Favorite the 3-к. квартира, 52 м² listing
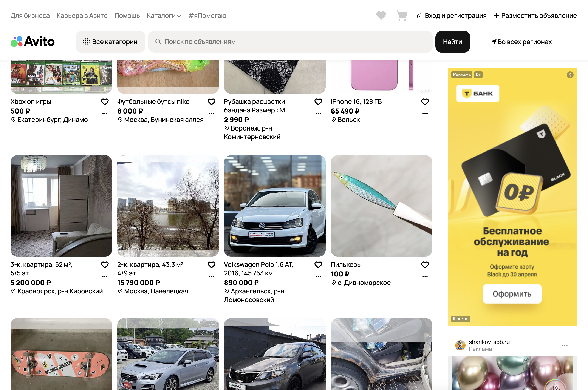This screenshot has width=588, height=390. (x=105, y=265)
